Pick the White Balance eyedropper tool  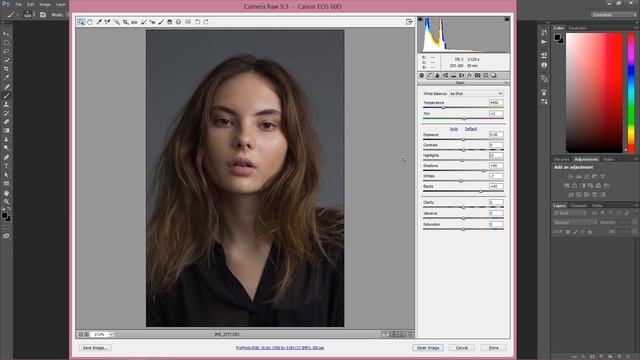point(99,22)
